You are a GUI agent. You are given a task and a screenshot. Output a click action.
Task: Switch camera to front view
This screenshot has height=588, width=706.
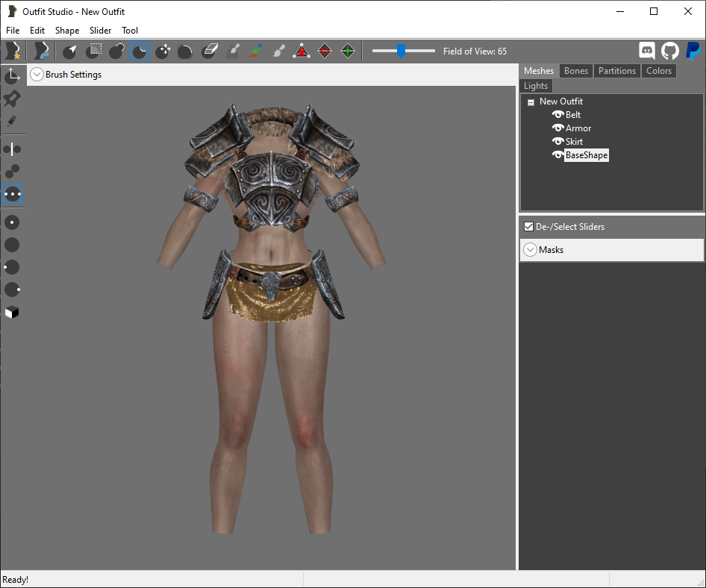[x=12, y=222]
